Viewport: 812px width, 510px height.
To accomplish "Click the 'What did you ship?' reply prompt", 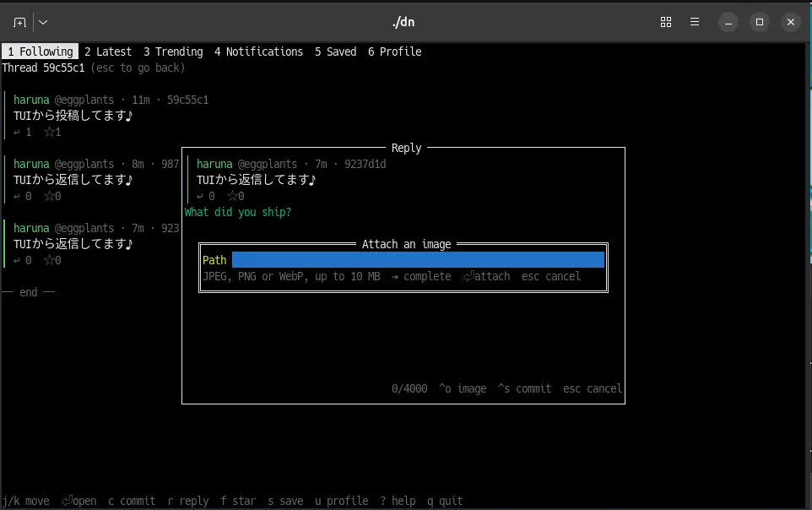I will tap(238, 213).
